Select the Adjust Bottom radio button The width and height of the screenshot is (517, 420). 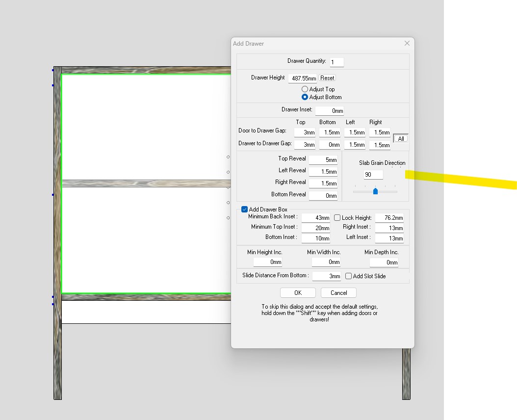[305, 97]
